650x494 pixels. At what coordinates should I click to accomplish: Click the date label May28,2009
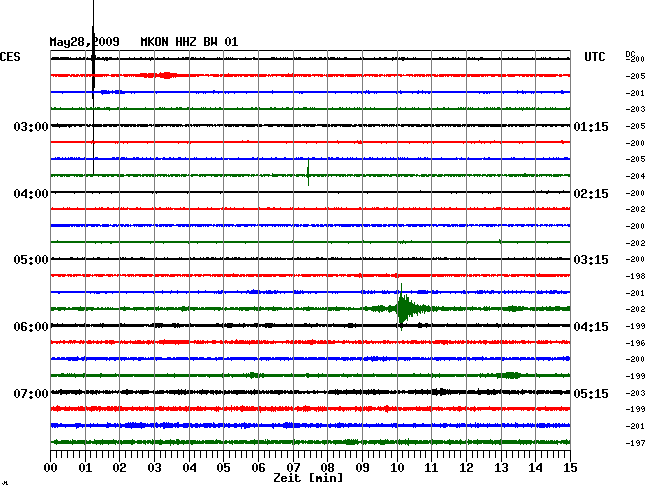[85, 42]
